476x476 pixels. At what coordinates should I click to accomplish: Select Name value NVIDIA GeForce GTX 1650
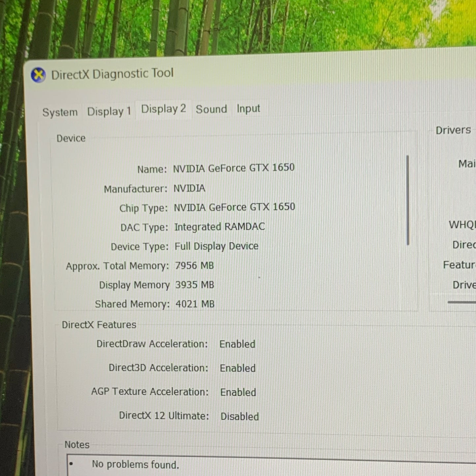tap(234, 168)
